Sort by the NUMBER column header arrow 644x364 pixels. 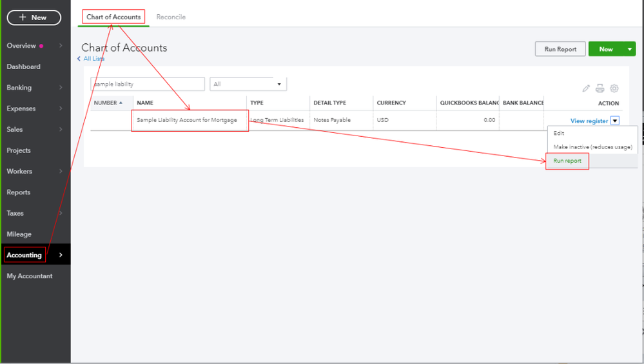pos(121,103)
